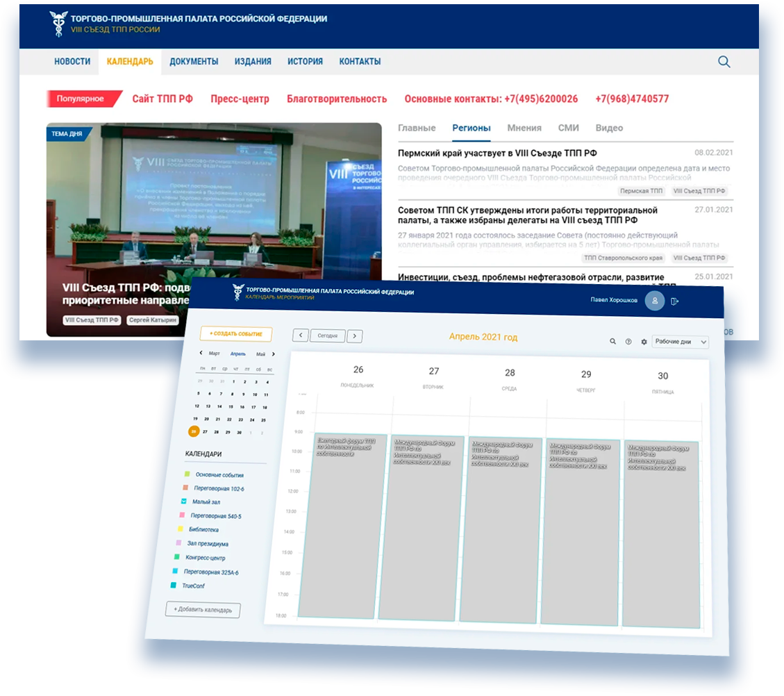Enable the TrueConf calendar checkbox

click(x=174, y=584)
